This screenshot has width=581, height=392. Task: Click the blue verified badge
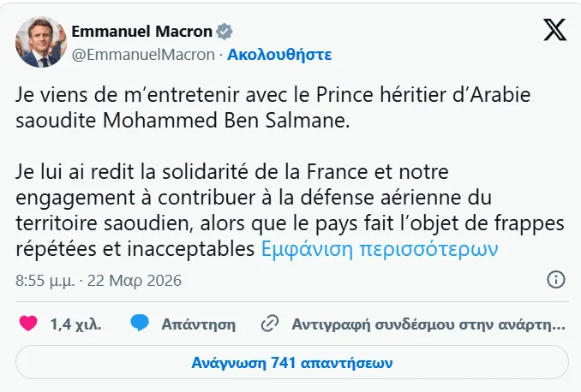coord(225,32)
